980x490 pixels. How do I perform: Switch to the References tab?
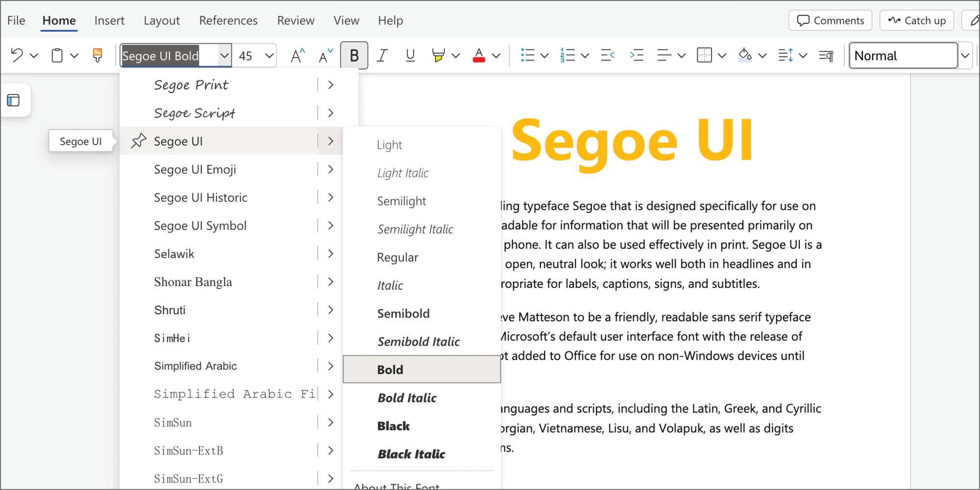[228, 20]
